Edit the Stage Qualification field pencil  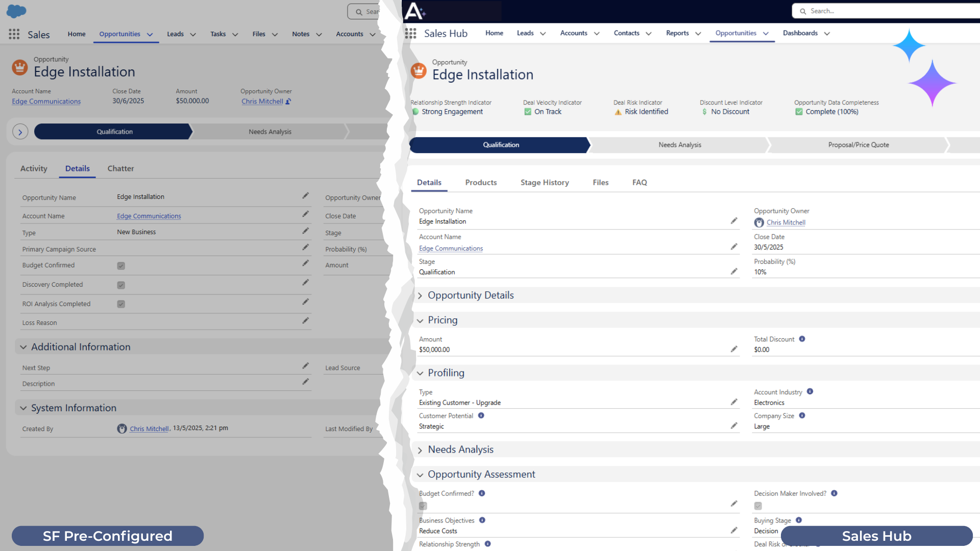(x=733, y=271)
